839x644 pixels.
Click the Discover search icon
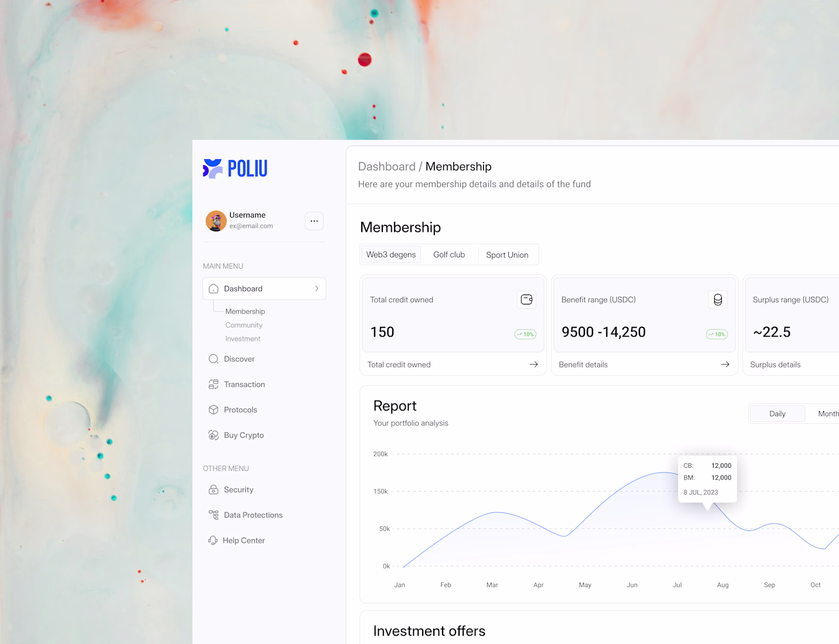pyautogui.click(x=214, y=359)
